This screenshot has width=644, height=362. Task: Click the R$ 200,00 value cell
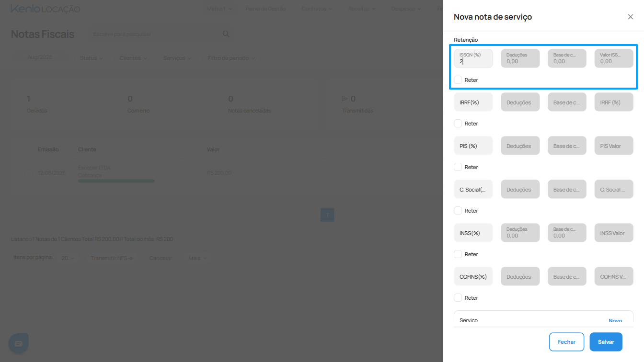pyautogui.click(x=219, y=173)
